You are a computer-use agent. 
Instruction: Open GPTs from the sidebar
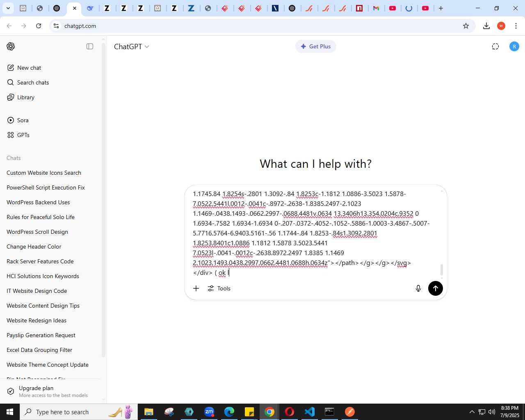18,135
